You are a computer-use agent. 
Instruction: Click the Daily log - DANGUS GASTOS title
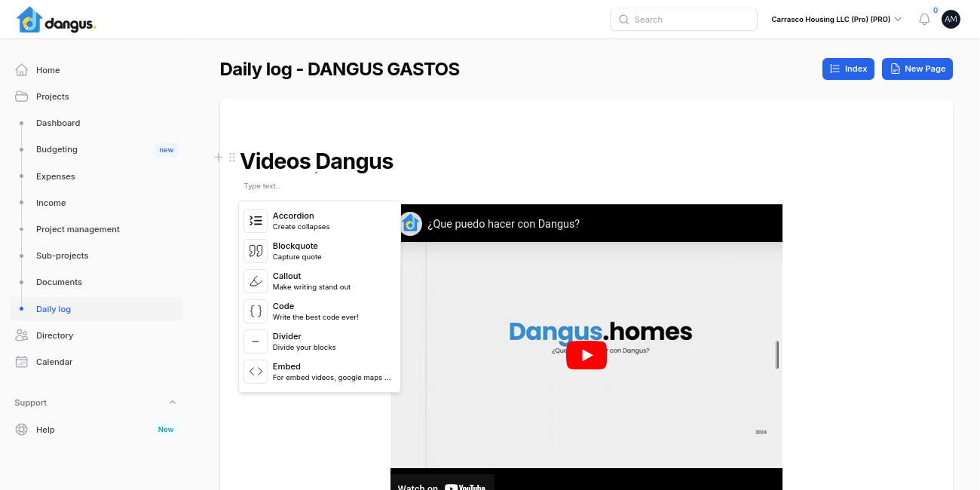pos(339,69)
